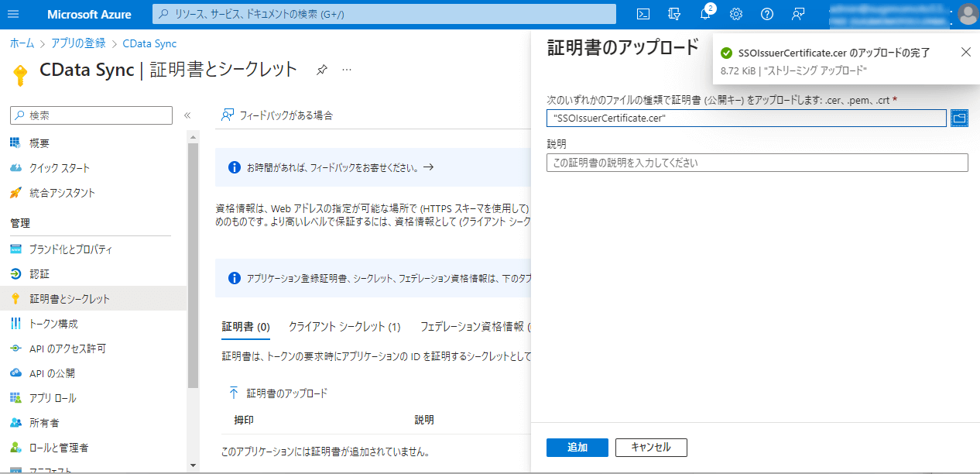Click キャンセル button
Image resolution: width=980 pixels, height=474 pixels.
(651, 448)
